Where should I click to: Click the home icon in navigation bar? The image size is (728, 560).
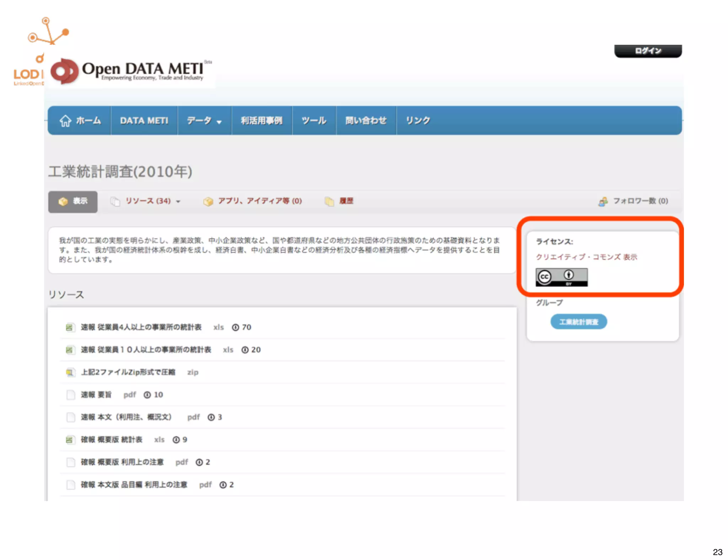tap(65, 121)
